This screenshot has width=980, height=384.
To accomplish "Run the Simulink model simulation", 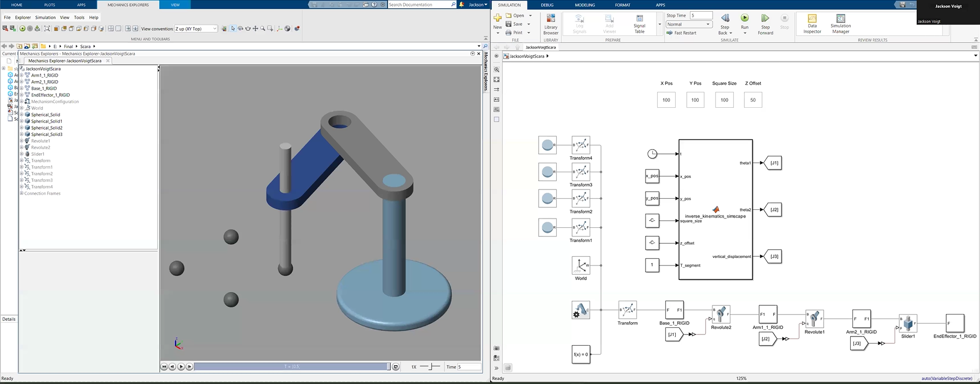I will coord(745,21).
